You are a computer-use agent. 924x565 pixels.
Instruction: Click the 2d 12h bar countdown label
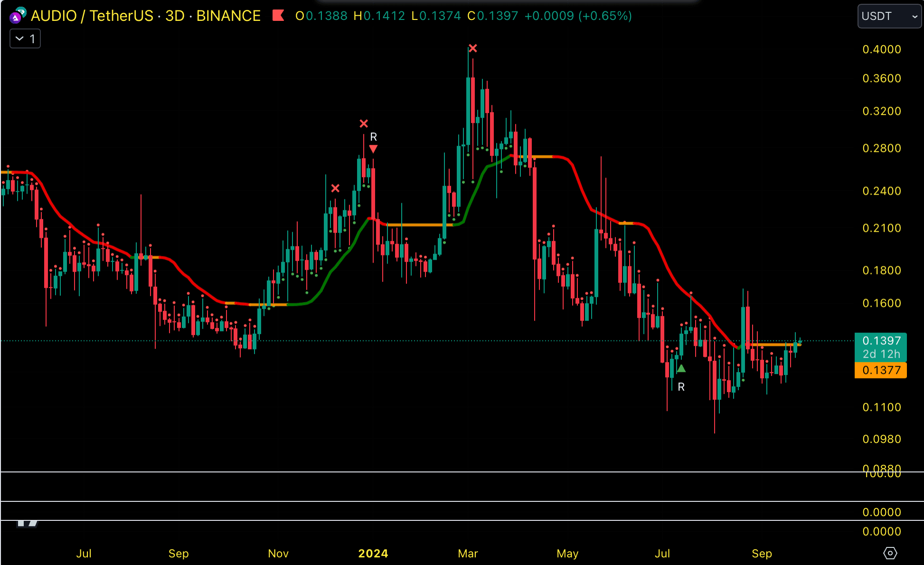[x=881, y=354]
